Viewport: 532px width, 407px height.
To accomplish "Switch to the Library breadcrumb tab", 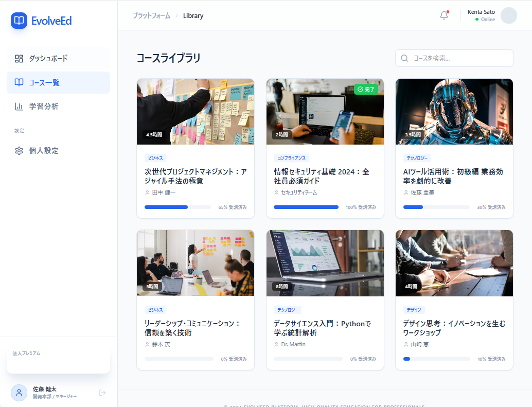I will 193,15.
